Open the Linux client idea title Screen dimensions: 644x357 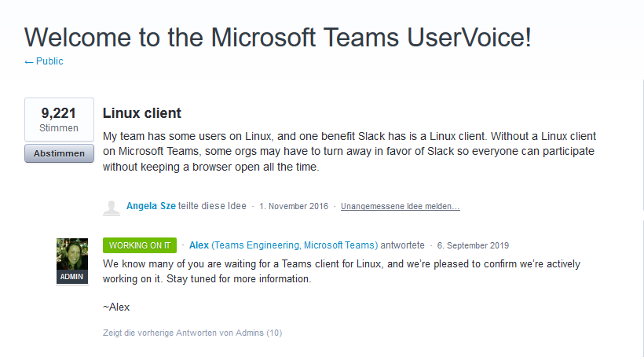pyautogui.click(x=142, y=113)
